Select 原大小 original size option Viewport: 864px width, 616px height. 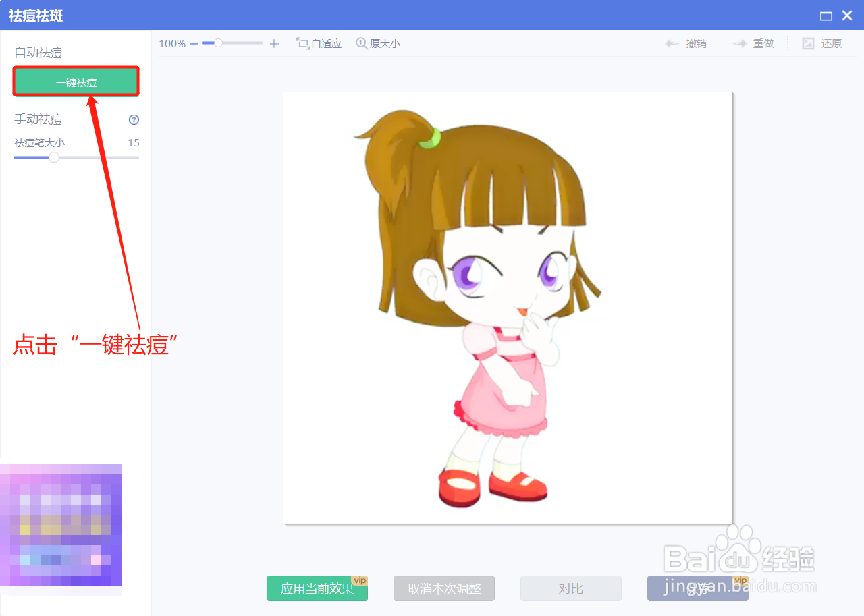378,44
